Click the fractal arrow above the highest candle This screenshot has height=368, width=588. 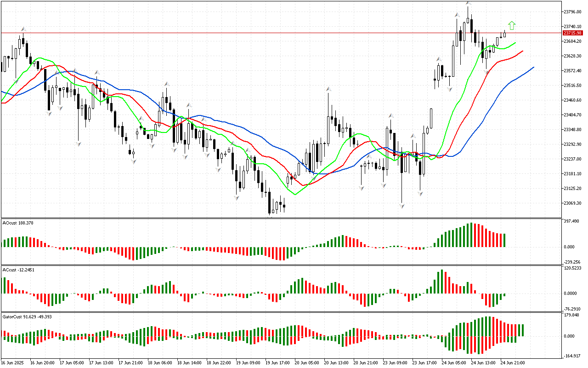point(468,4)
